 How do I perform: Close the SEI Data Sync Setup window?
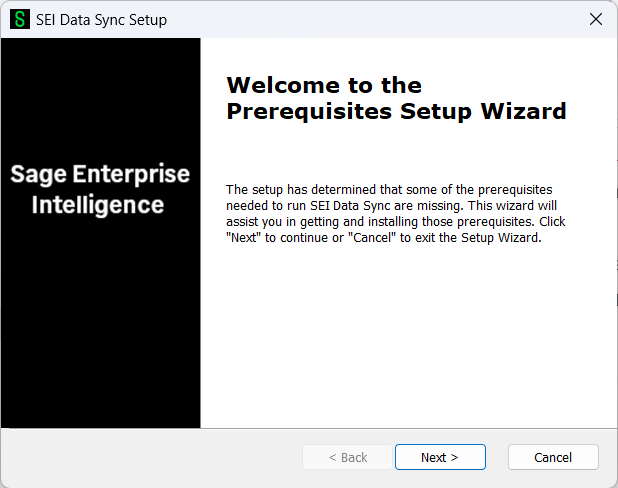596,19
